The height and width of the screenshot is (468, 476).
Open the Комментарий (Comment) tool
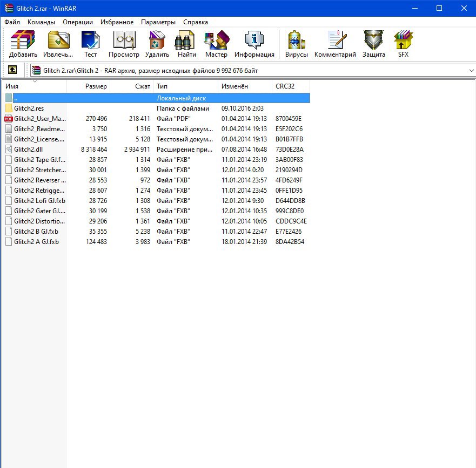point(335,44)
